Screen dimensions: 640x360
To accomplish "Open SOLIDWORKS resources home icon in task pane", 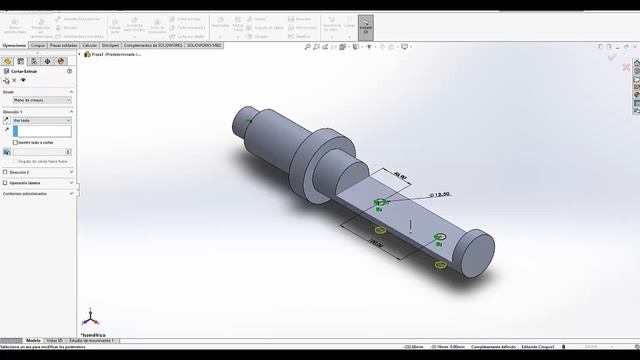I will point(636,62).
